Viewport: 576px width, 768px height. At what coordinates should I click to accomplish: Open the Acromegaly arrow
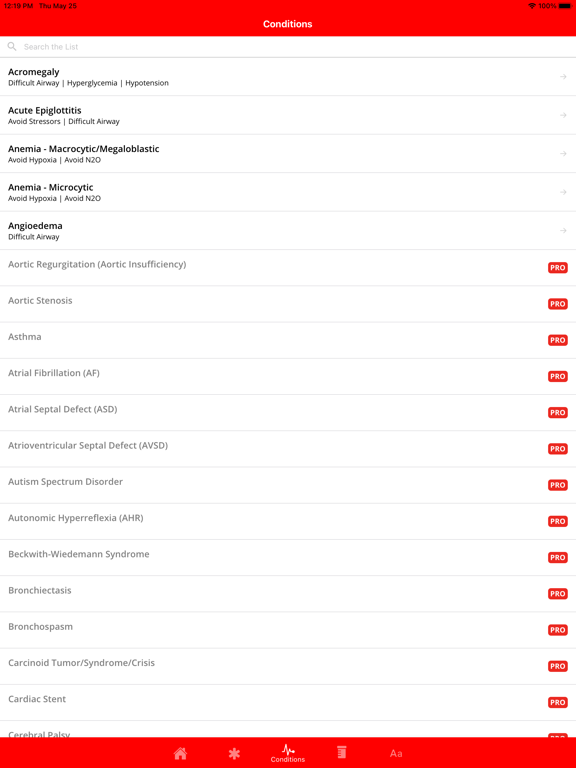pos(563,77)
